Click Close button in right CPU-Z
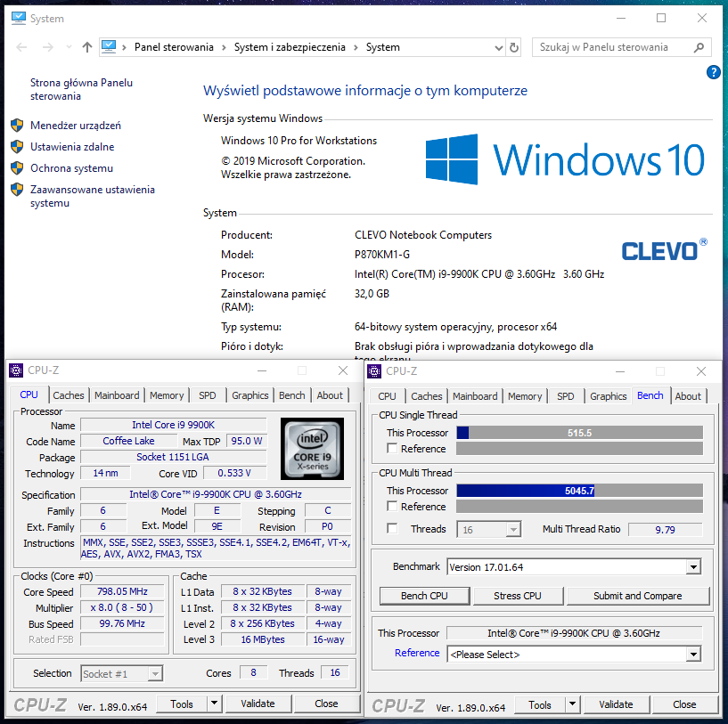 [684, 704]
